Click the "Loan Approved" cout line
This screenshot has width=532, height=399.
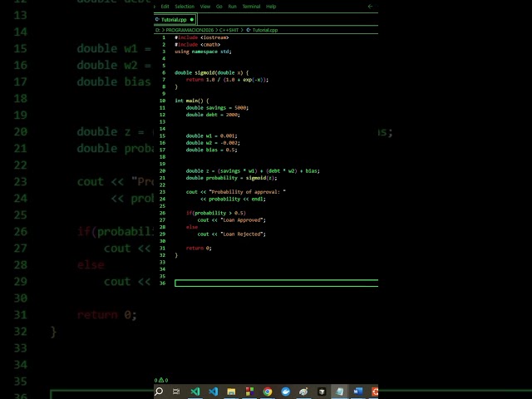point(232,220)
